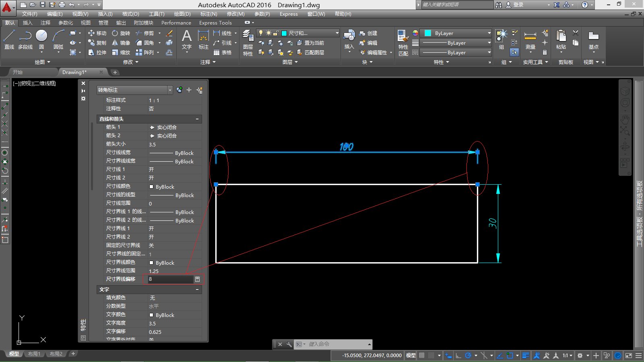Click the 模型 button in status bar
Viewport: 644px width, 362px height.
click(x=411, y=356)
